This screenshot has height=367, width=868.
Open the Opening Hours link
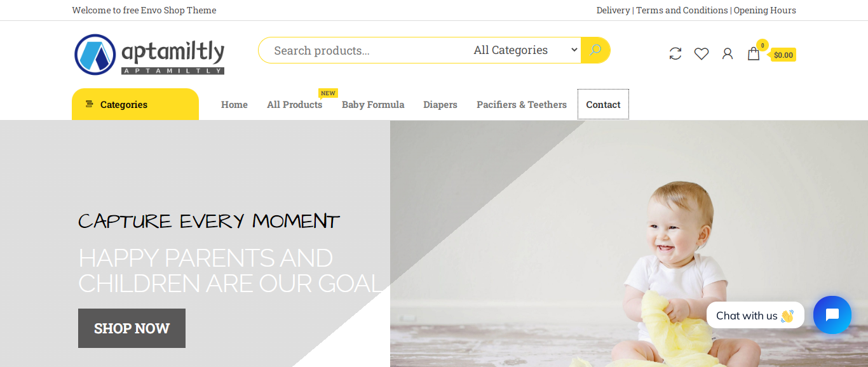pos(765,10)
